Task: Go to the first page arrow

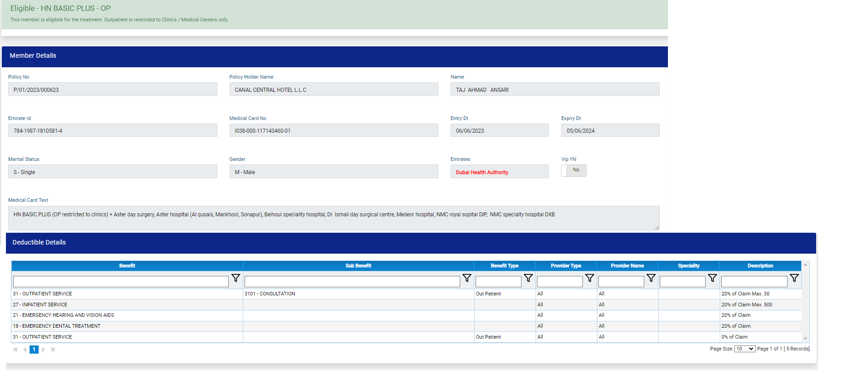Action: click(15, 350)
